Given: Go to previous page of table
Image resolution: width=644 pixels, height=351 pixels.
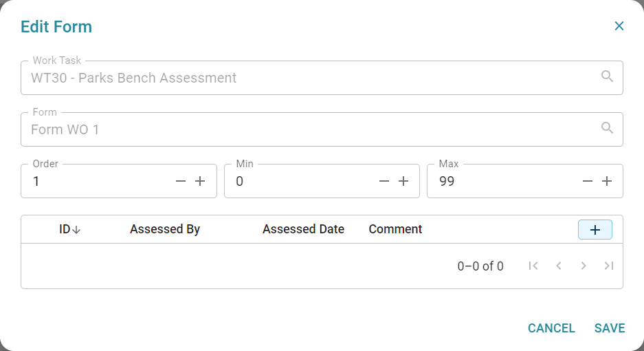Looking at the screenshot, I should pyautogui.click(x=559, y=266).
